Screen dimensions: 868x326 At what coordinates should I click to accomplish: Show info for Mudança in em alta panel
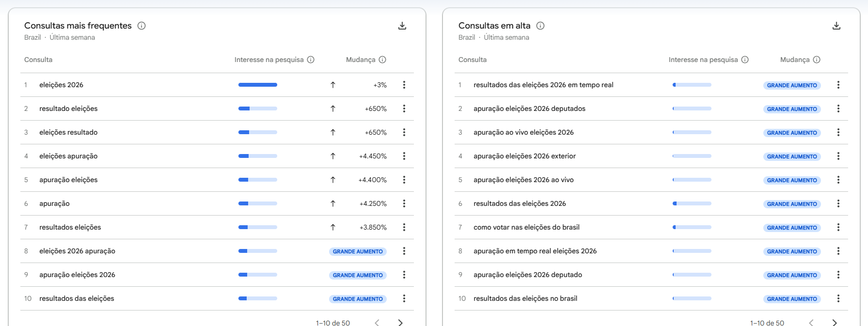[x=817, y=60]
